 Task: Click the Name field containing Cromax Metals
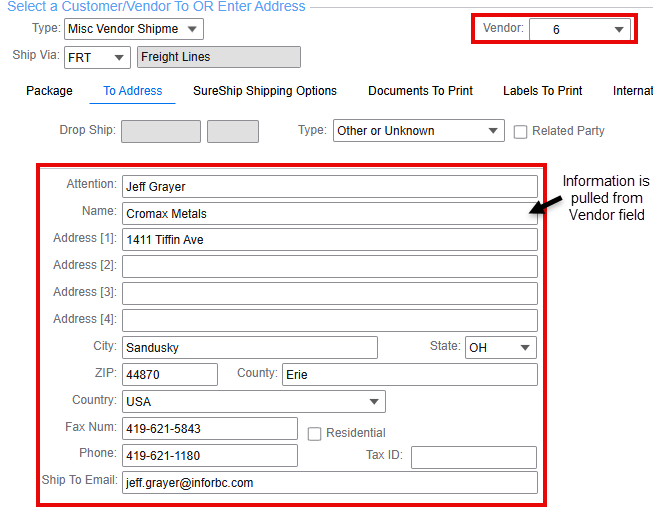(329, 213)
